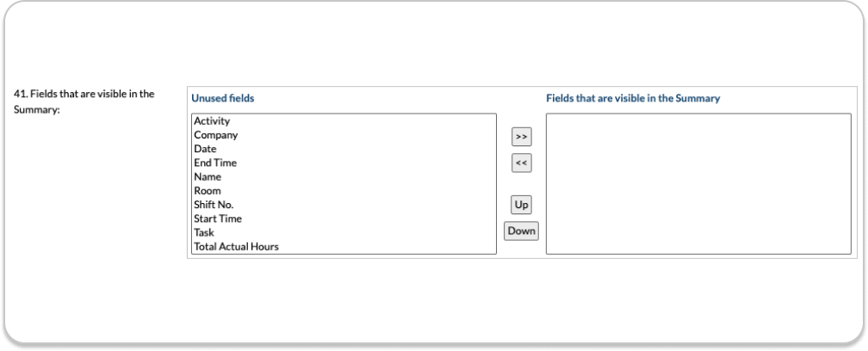Select Total Actual Hours option
868x351 pixels.
pos(236,247)
